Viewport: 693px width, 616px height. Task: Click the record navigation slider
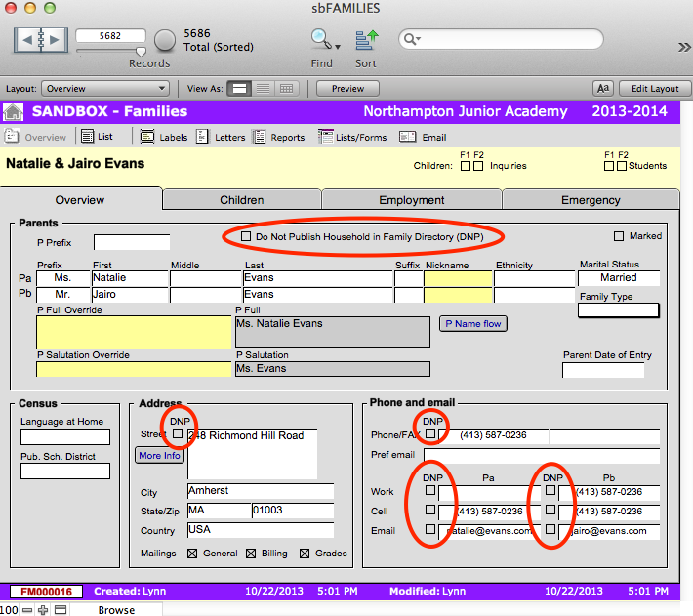140,51
